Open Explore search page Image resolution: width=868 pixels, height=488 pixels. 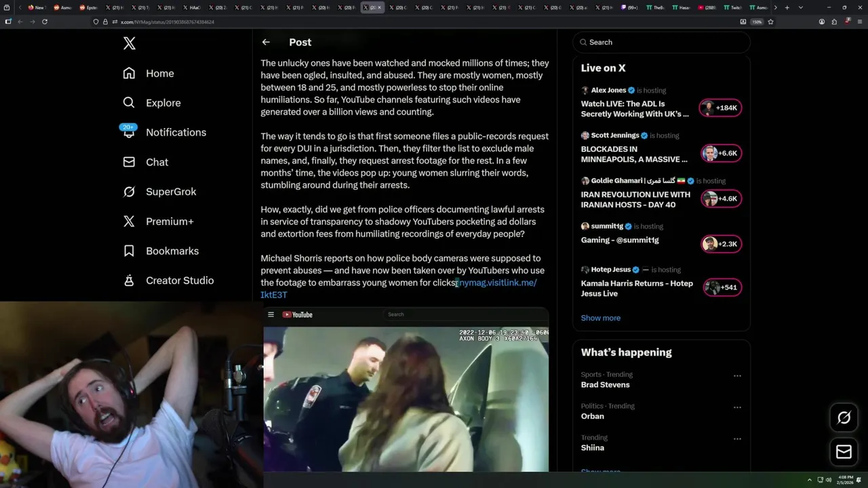152,103
